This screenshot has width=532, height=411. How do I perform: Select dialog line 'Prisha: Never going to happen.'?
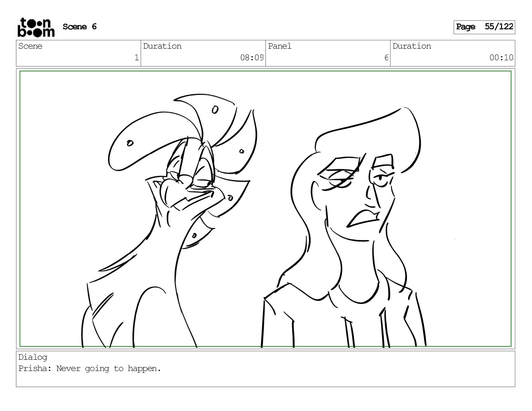tap(90, 368)
